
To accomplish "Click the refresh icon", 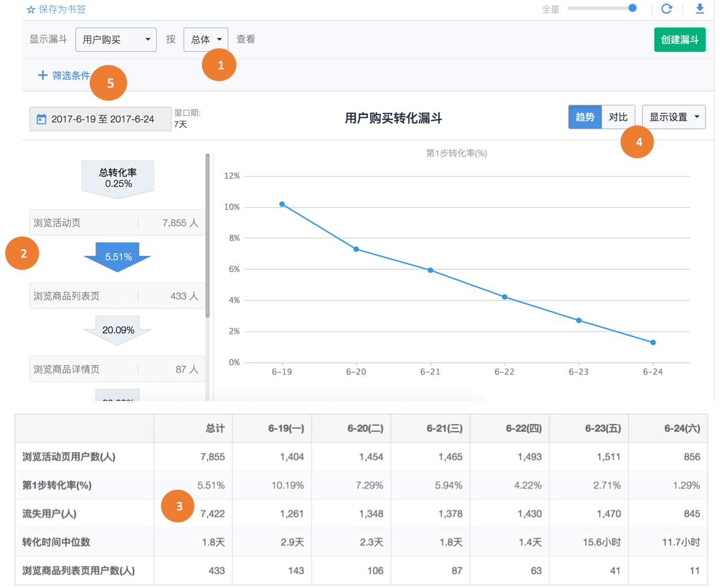I will [667, 9].
